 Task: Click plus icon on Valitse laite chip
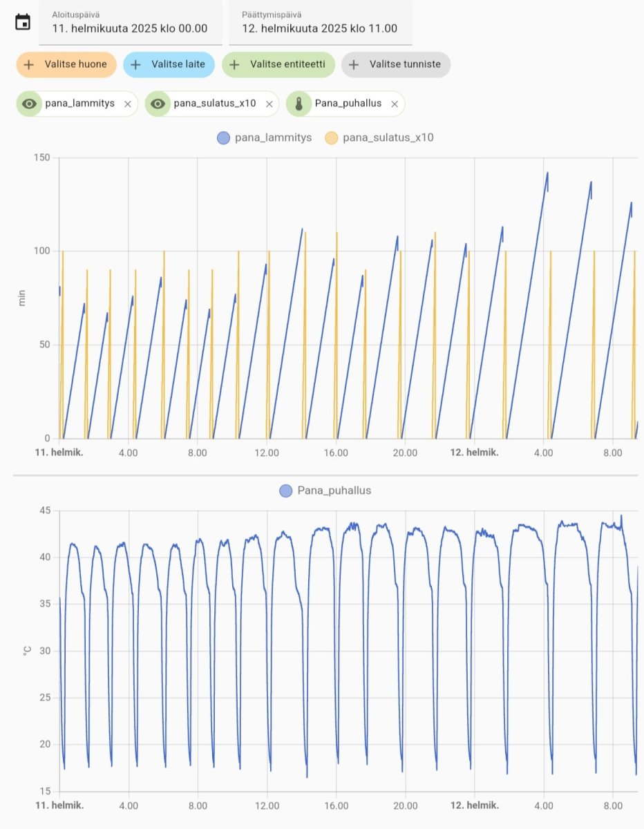[x=136, y=64]
